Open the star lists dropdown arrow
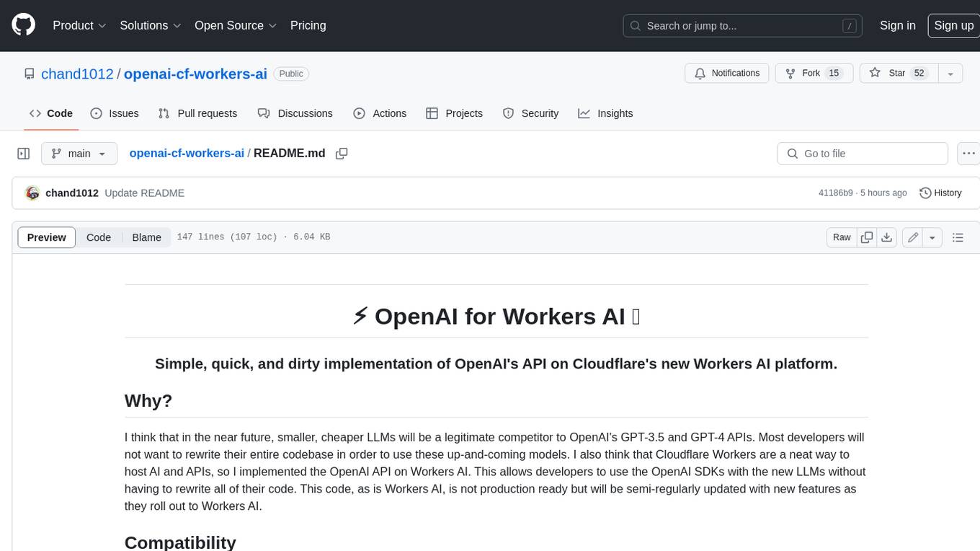Viewport: 980px width, 551px height. pos(950,74)
